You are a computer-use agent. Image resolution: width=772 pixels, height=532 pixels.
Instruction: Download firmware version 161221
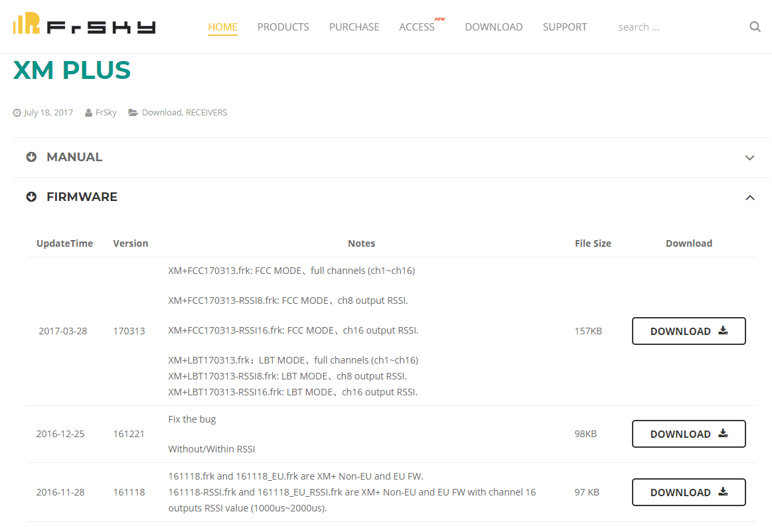click(689, 434)
